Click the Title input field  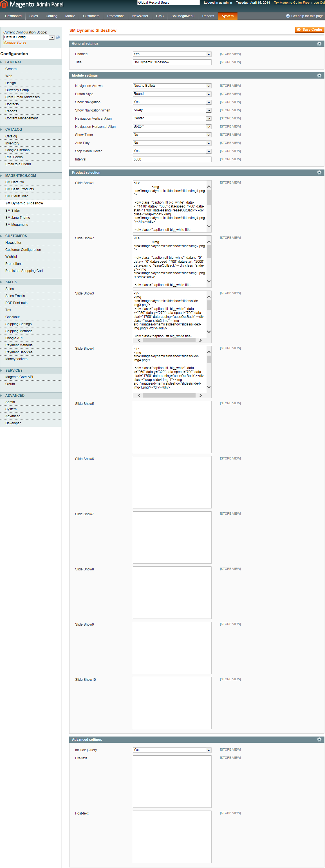172,62
